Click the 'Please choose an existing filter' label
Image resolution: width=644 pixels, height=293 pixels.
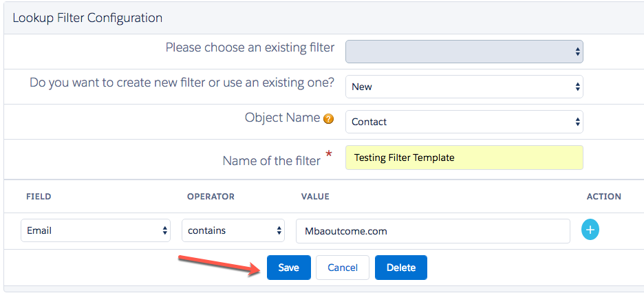[250, 48]
